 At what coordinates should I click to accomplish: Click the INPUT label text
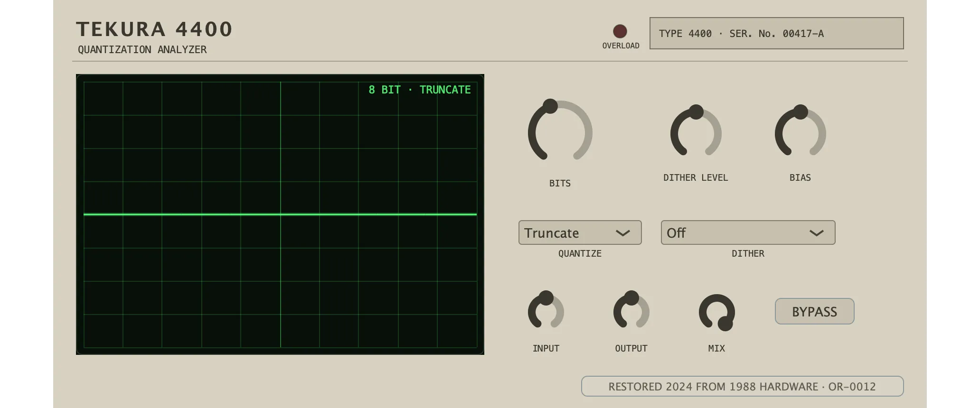(546, 348)
